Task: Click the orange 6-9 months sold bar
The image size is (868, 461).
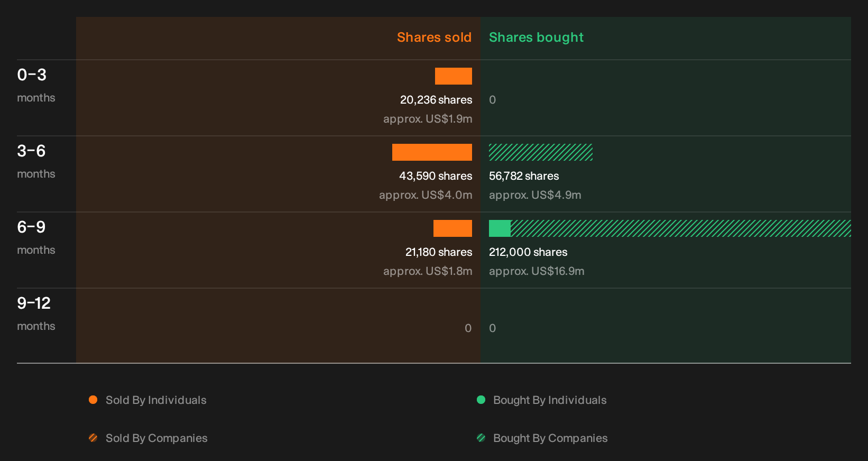Action: [x=453, y=228]
